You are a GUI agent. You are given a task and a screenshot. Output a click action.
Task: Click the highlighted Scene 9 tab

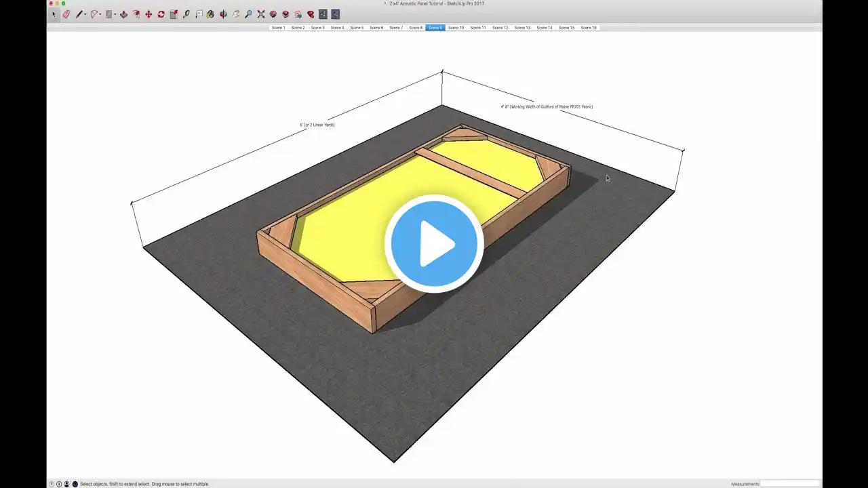pos(435,28)
